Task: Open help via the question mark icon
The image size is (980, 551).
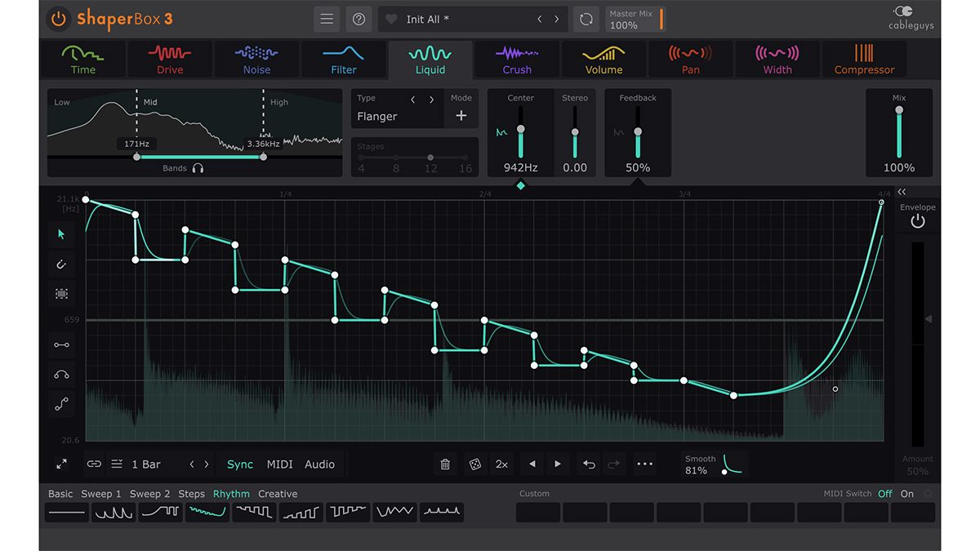Action: (x=359, y=18)
